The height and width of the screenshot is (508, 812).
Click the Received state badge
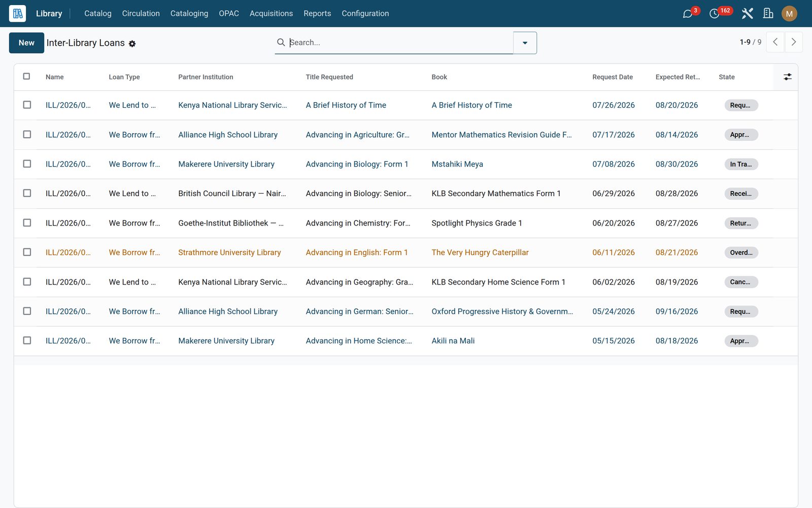click(x=741, y=194)
